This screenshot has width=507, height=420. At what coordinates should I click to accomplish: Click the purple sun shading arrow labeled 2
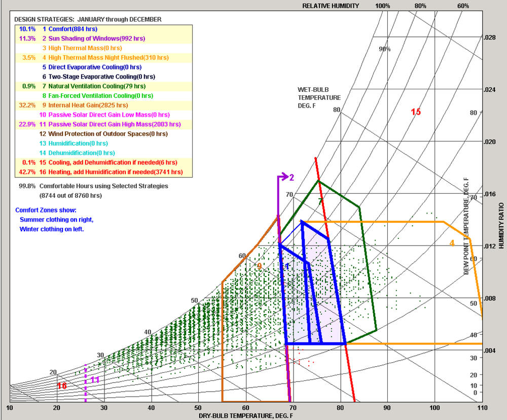click(291, 177)
